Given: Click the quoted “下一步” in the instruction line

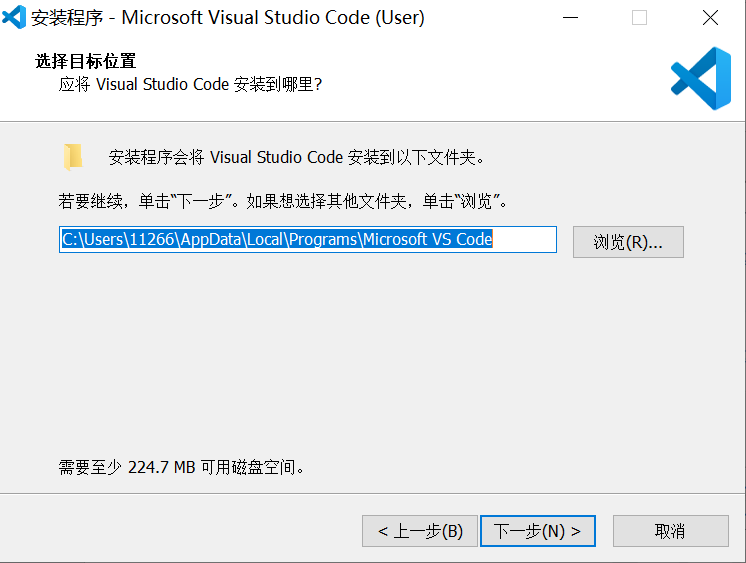Looking at the screenshot, I should 206,202.
